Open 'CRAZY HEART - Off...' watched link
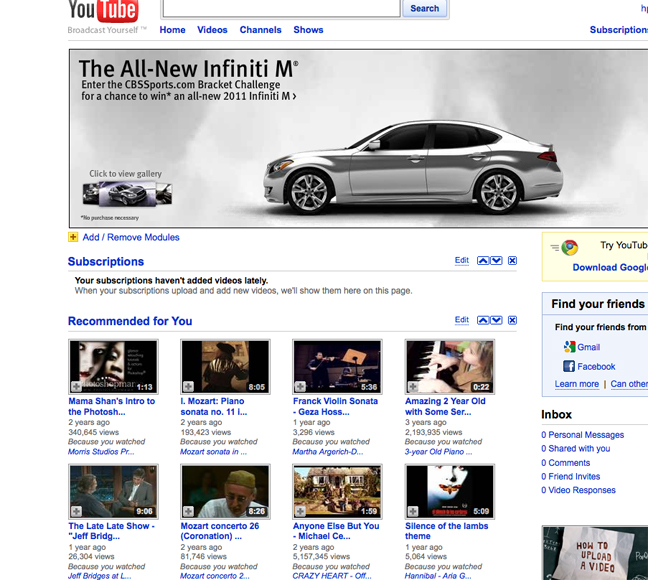Image resolution: width=648 pixels, height=580 pixels. [x=332, y=576]
